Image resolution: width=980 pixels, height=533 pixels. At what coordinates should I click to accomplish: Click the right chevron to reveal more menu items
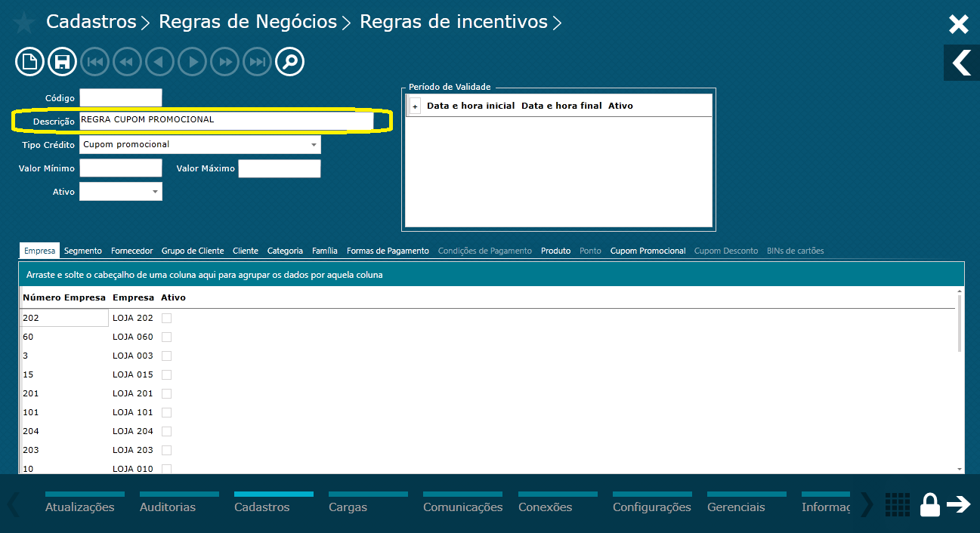coord(865,505)
